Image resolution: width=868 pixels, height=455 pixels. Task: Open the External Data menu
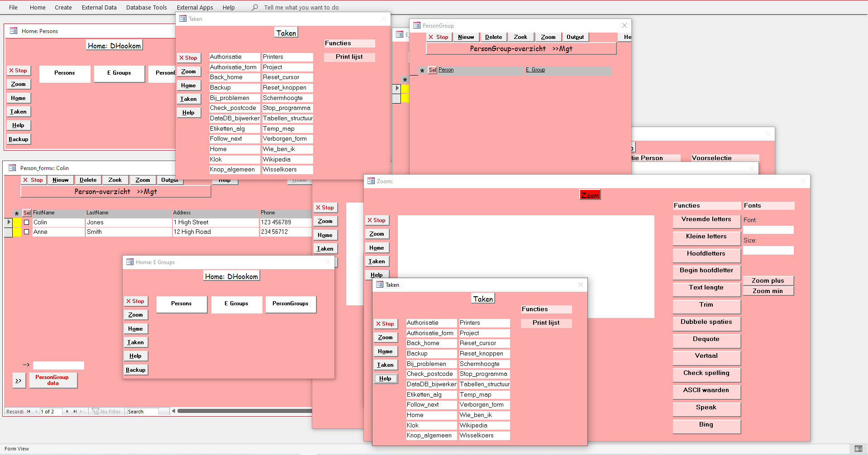click(x=99, y=7)
